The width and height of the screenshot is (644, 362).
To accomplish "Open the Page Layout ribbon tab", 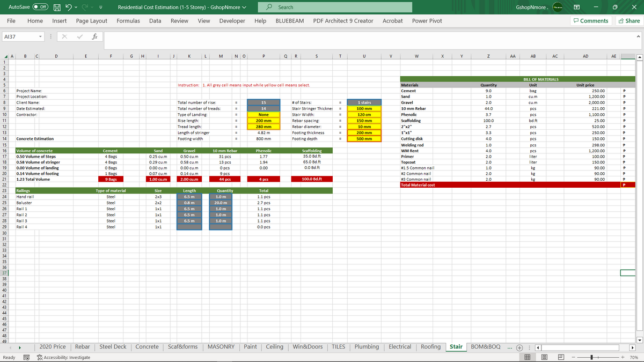I will [x=92, y=21].
